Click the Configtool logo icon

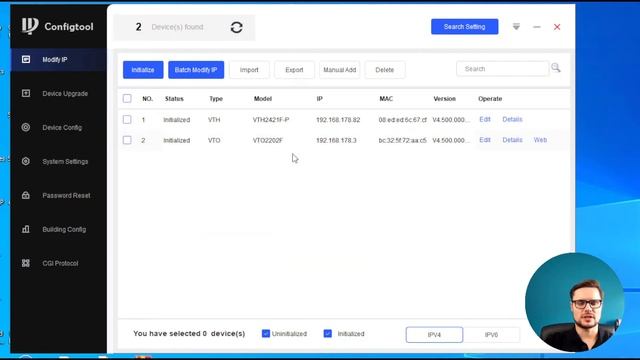30,26
